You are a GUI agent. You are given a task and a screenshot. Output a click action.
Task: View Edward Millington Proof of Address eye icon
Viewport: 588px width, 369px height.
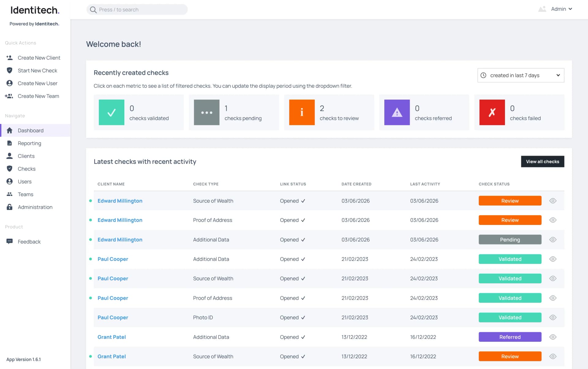click(553, 220)
